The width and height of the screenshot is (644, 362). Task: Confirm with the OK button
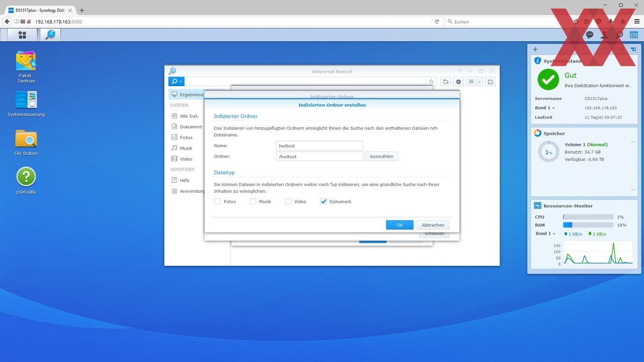click(400, 225)
